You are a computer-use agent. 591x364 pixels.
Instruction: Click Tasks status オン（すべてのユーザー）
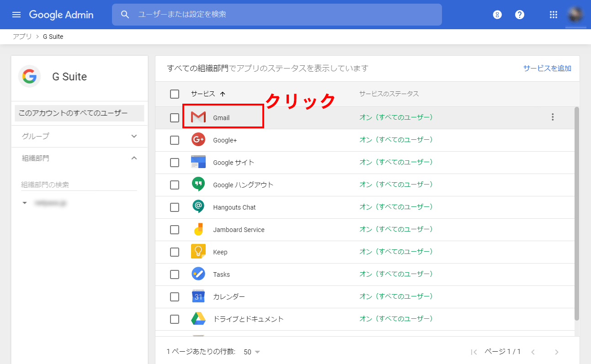tap(396, 274)
